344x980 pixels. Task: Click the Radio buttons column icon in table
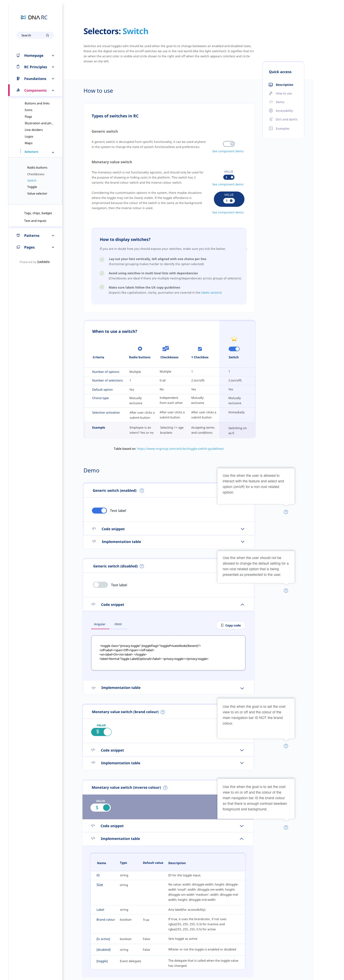tap(140, 348)
